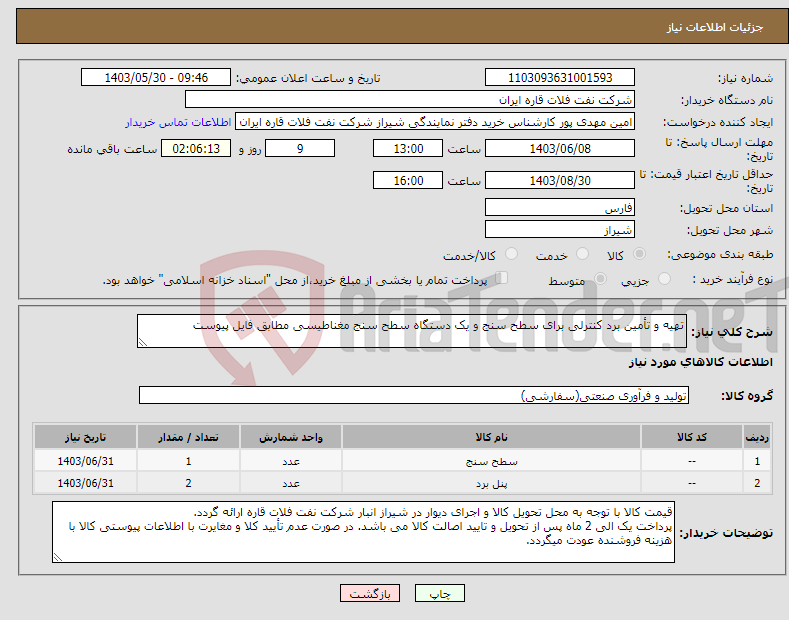Open buyer contact info link اطلاعات تماس خریدار
The width and height of the screenshot is (789, 620).
[x=178, y=122]
